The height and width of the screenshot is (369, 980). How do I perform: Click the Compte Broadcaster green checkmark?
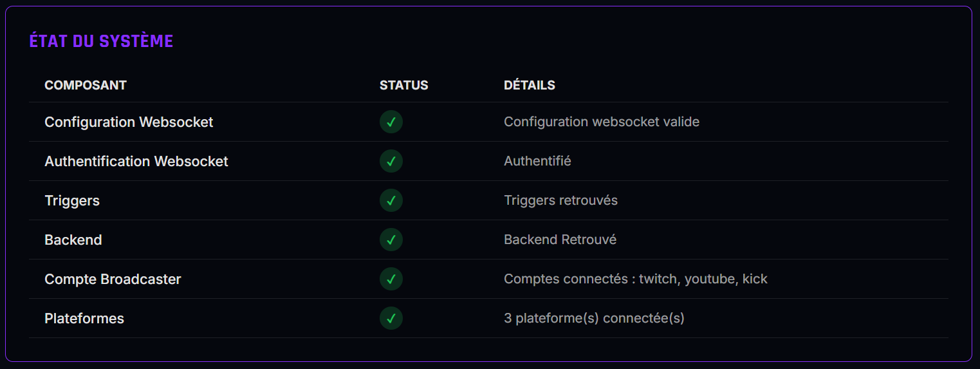point(391,279)
